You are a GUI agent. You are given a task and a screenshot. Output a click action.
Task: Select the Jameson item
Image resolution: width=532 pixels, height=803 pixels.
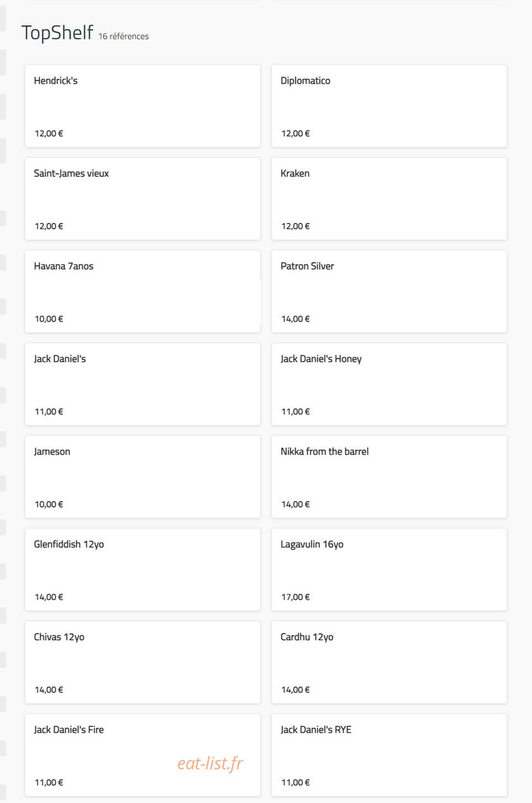(x=142, y=477)
